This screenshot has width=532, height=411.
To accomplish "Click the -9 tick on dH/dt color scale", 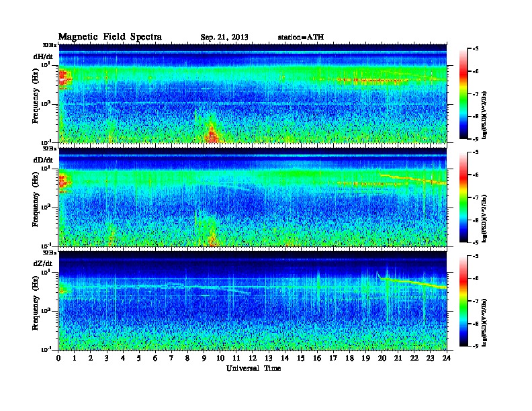I will pos(476,139).
